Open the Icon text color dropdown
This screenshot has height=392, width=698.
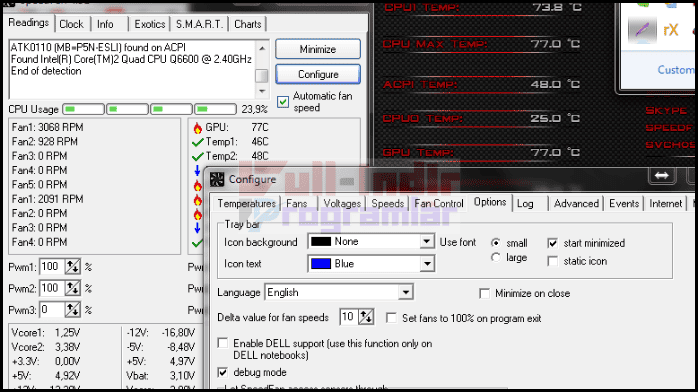click(x=426, y=264)
